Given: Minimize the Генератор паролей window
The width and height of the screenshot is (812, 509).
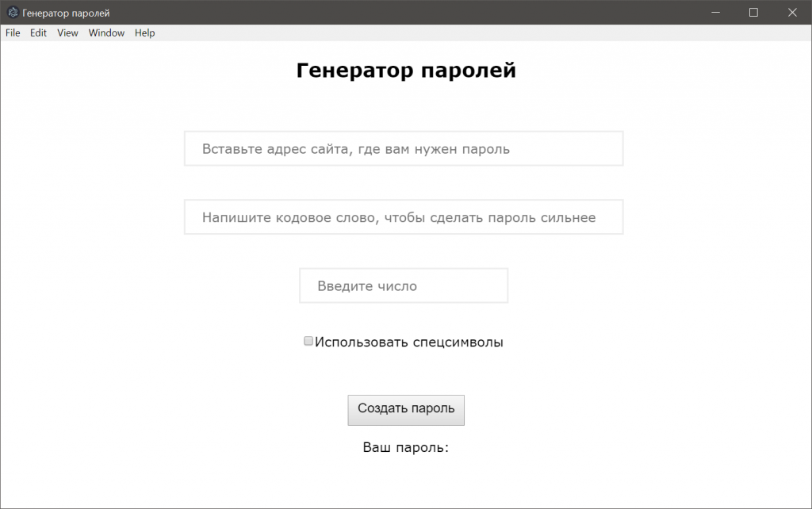Looking at the screenshot, I should click(x=716, y=13).
